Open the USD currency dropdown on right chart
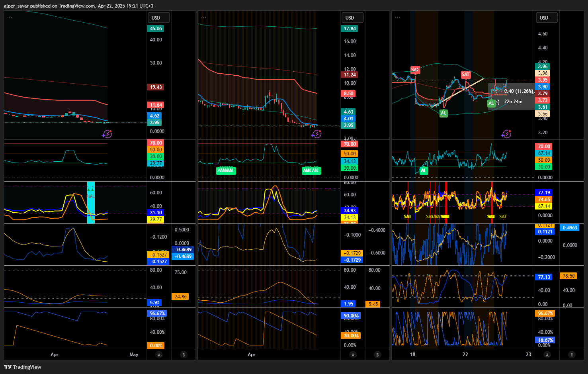The image size is (588, 374). (x=547, y=18)
